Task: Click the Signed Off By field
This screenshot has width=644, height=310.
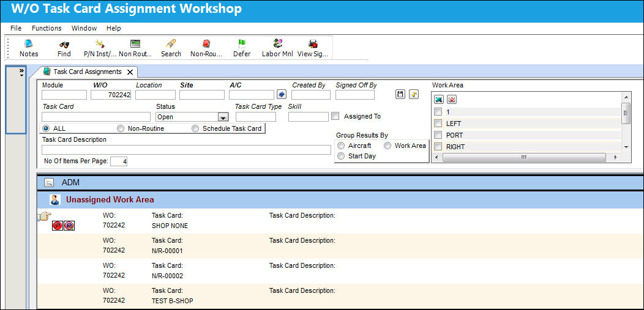Action: [355, 95]
